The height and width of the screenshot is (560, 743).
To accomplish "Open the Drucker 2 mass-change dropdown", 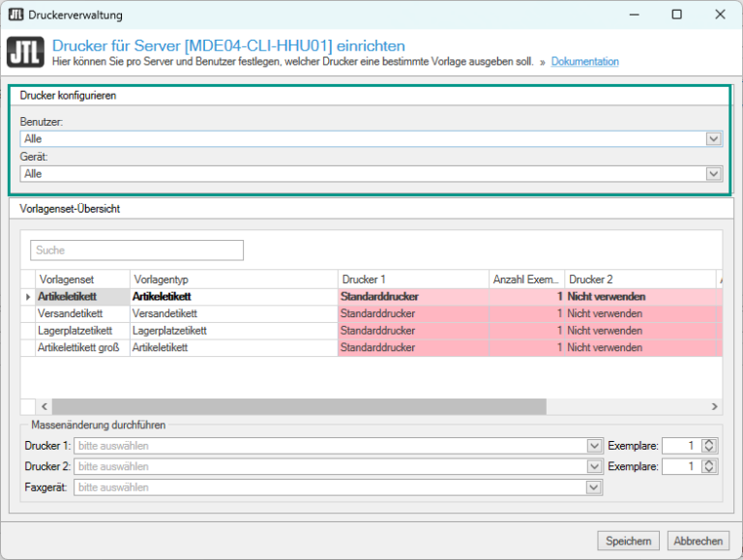I will click(x=594, y=467).
